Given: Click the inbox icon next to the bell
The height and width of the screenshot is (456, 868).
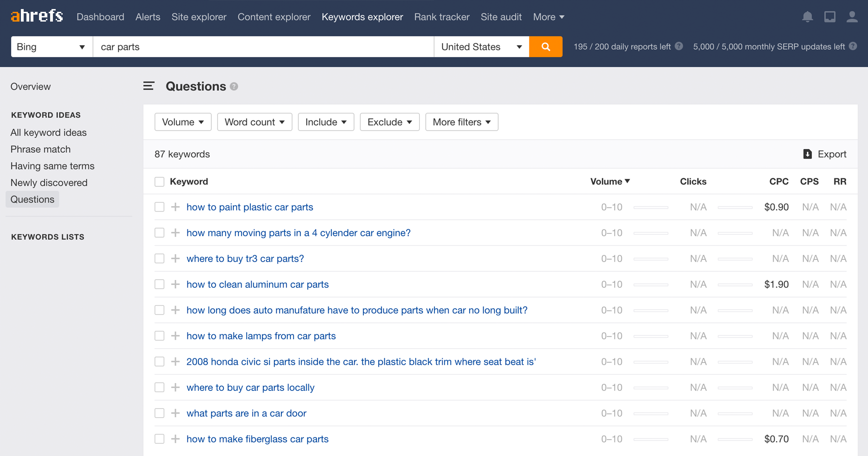Looking at the screenshot, I should click(x=829, y=16).
